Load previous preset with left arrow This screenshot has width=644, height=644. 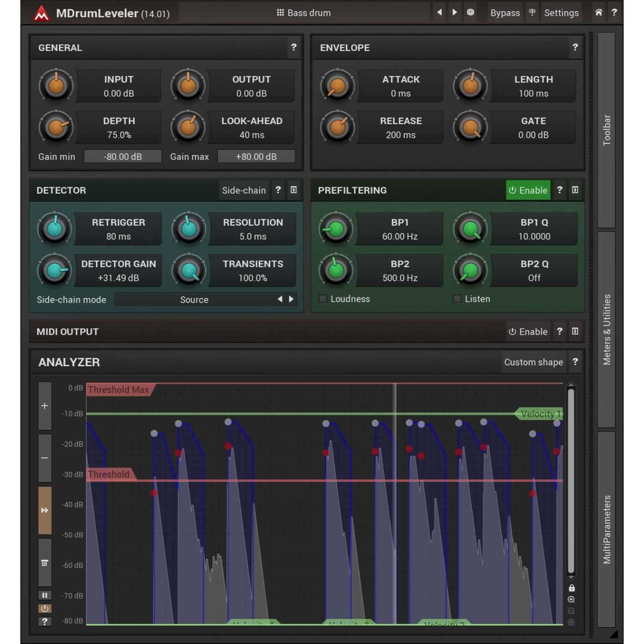439,12
